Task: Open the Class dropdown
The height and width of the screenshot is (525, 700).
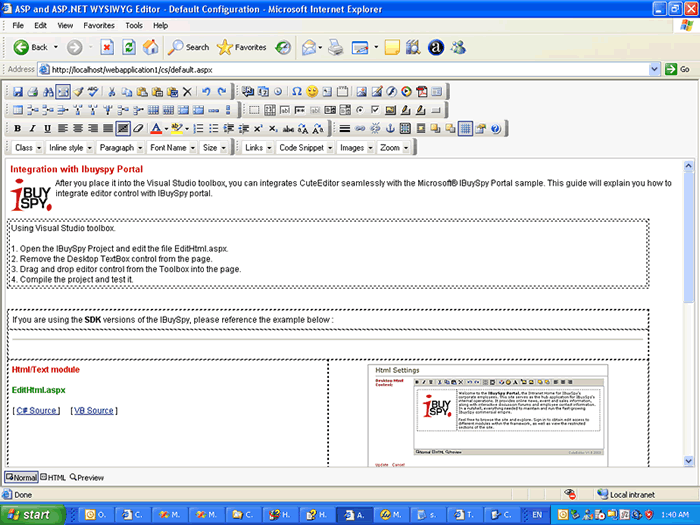Action: [x=28, y=148]
